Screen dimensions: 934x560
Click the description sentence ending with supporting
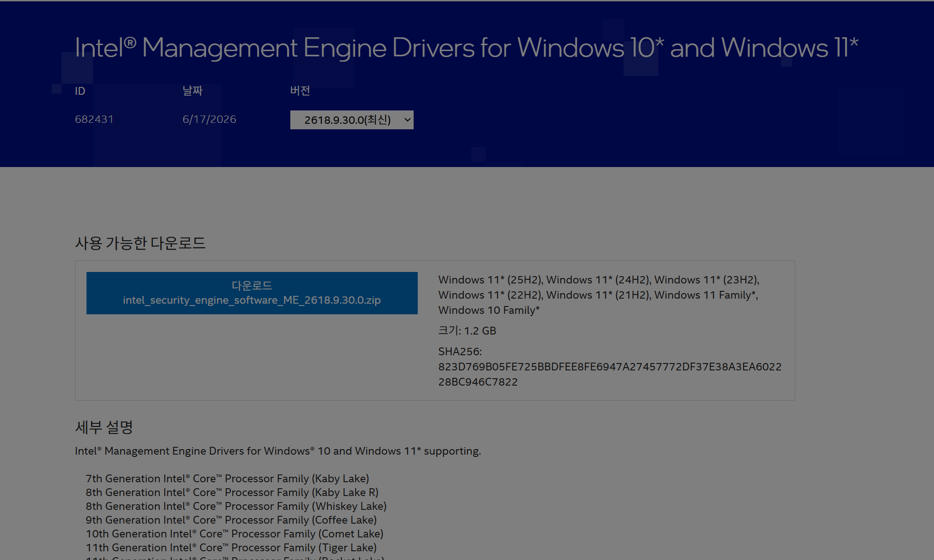pyautogui.click(x=278, y=451)
